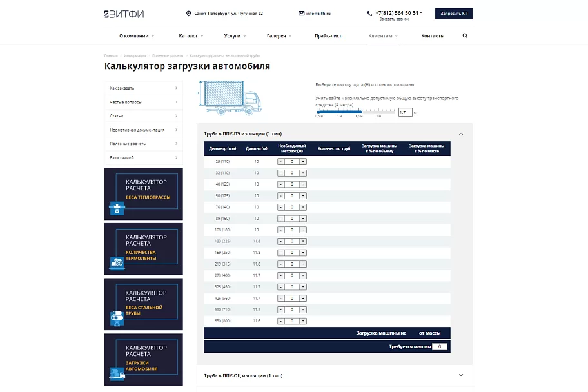Viewport: 588px width, 392px height.
Task: Open the Каталог dropdown menu
Action: [191, 36]
